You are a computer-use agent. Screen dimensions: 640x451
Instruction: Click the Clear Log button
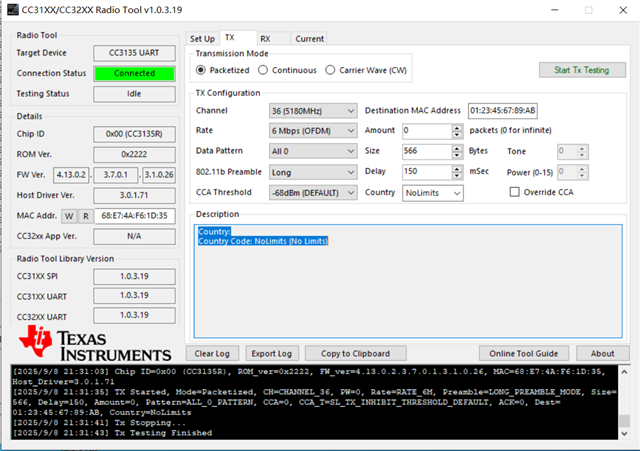[x=212, y=353]
